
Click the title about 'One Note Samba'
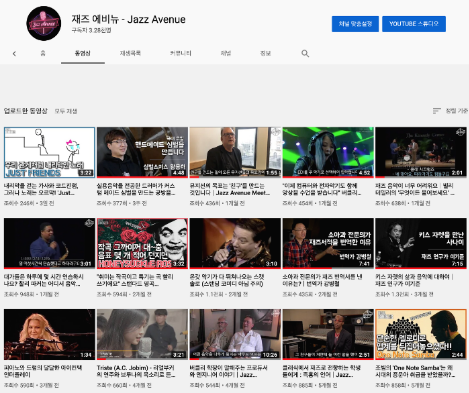(415, 371)
